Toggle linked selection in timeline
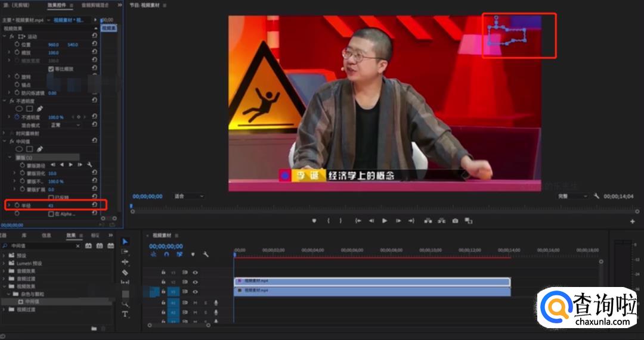This screenshot has height=340, width=644. 179,254
